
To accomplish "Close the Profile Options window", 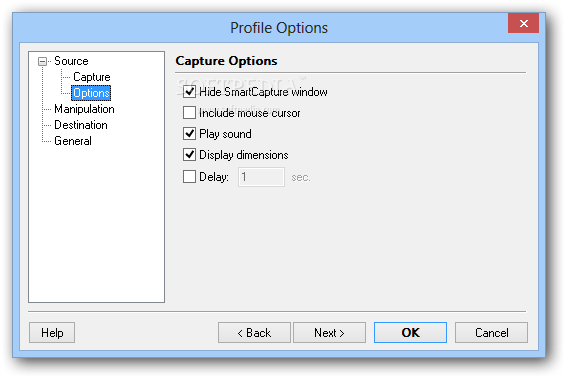I will click(x=523, y=23).
